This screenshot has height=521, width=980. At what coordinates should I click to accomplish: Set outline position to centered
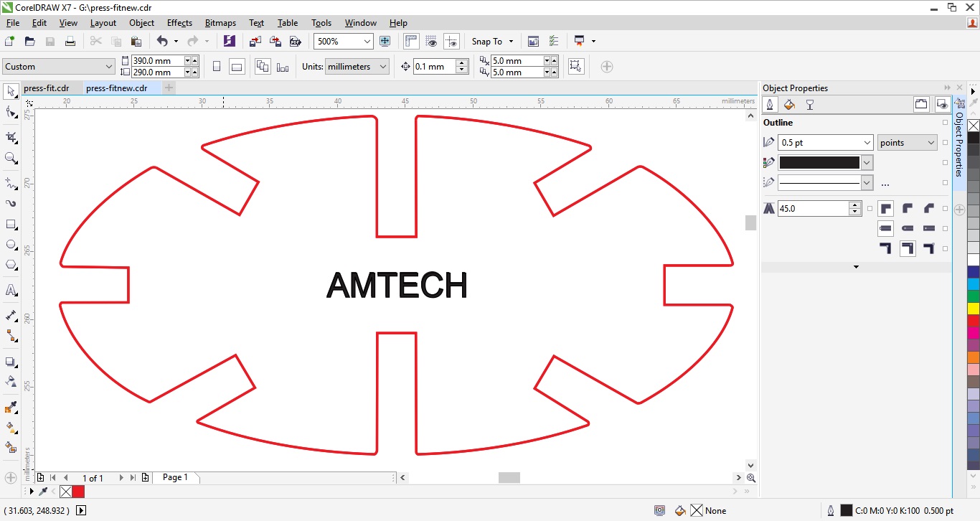[x=908, y=248]
